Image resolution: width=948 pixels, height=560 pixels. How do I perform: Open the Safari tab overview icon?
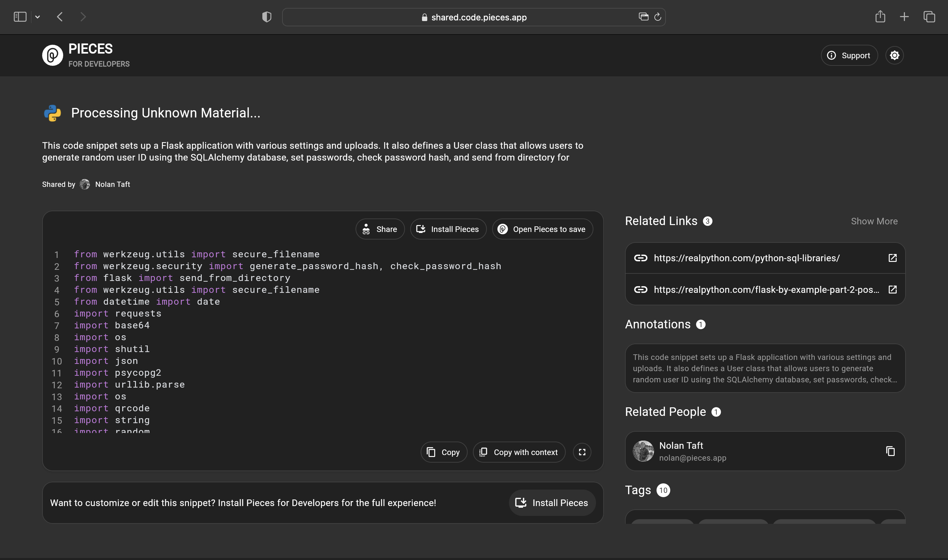[929, 17]
